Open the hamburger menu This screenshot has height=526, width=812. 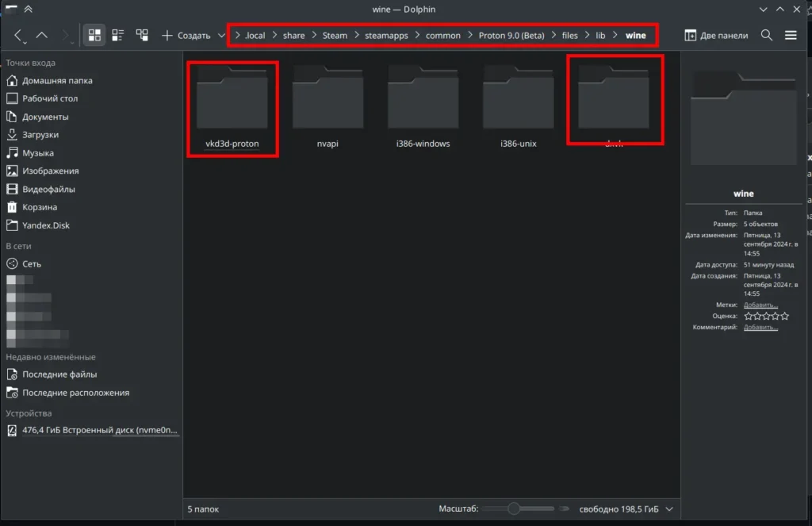791,35
